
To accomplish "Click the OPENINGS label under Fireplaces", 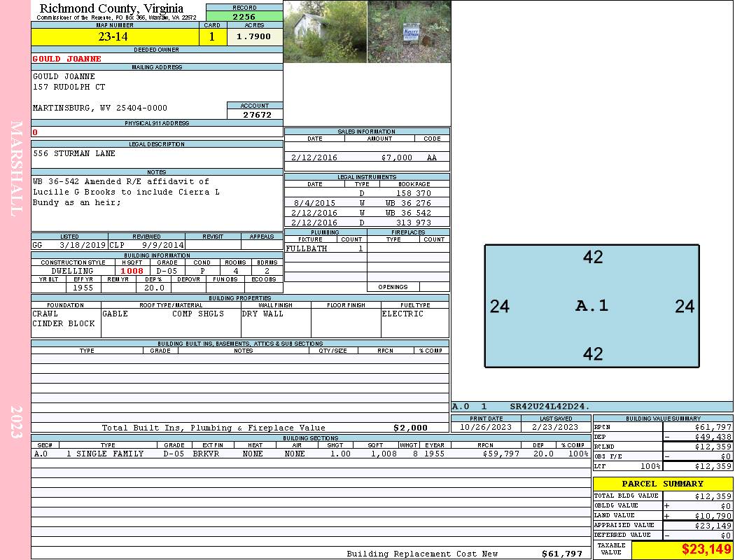I will [x=393, y=287].
